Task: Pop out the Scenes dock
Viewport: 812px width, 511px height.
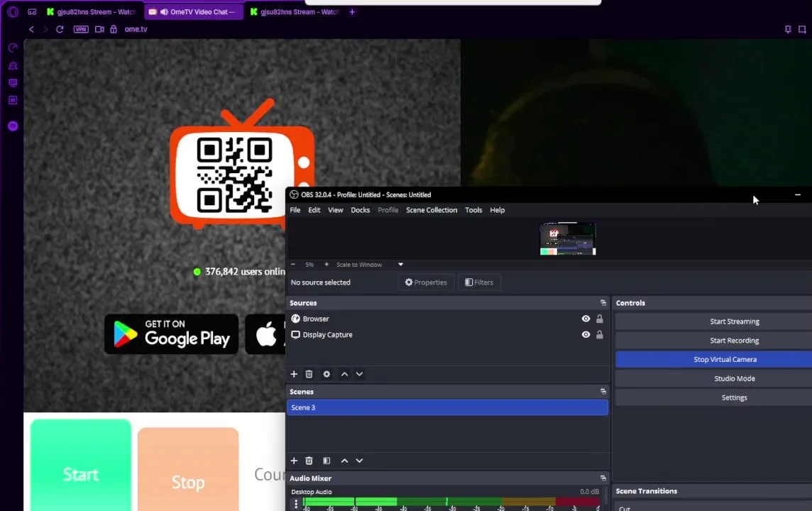Action: 603,391
